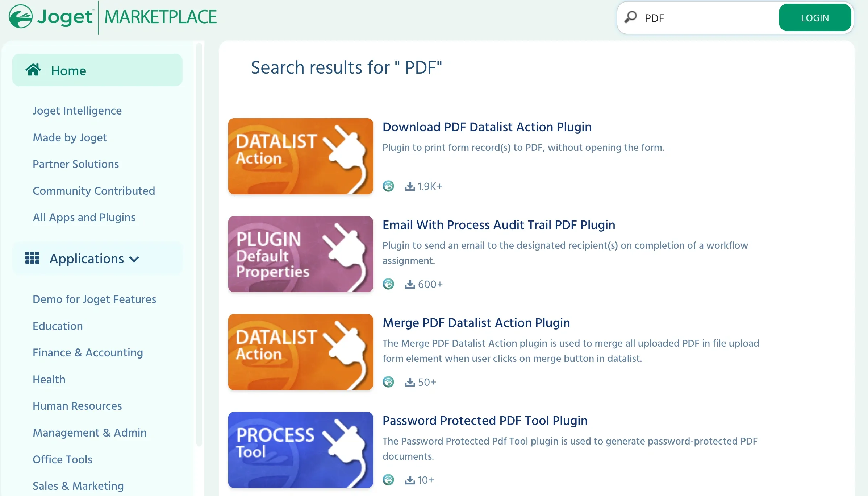Click Joget publisher icon under Download PDF plugin
The width and height of the screenshot is (868, 496).
(x=388, y=186)
